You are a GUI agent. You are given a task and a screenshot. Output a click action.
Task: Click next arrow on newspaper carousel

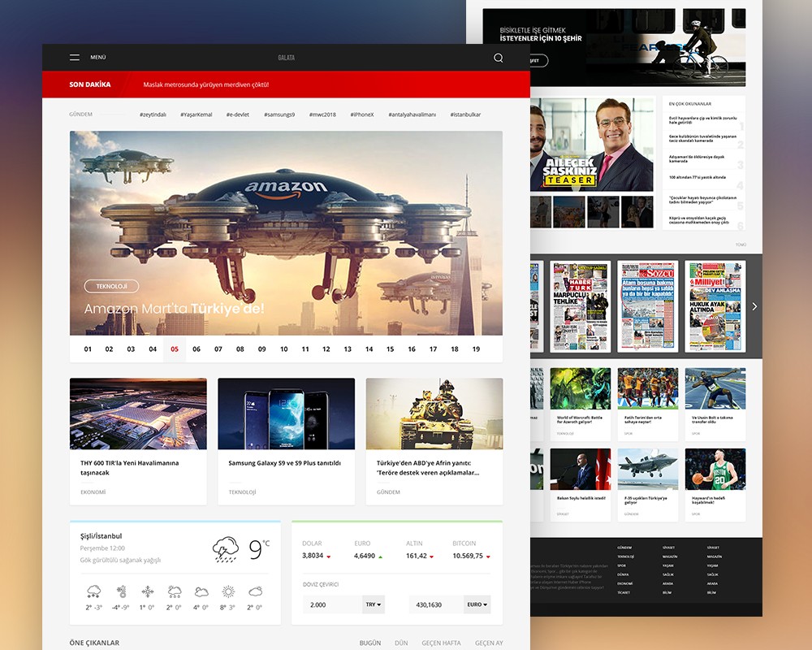click(754, 306)
